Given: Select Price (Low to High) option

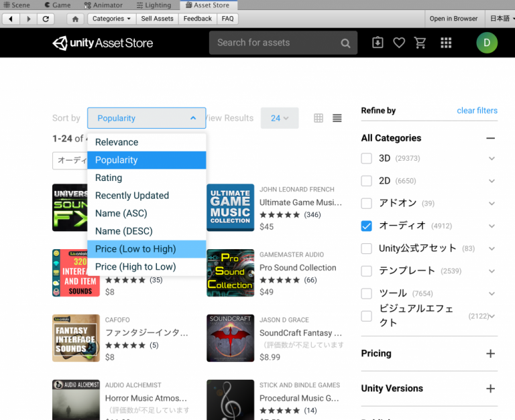Looking at the screenshot, I should tap(135, 249).
